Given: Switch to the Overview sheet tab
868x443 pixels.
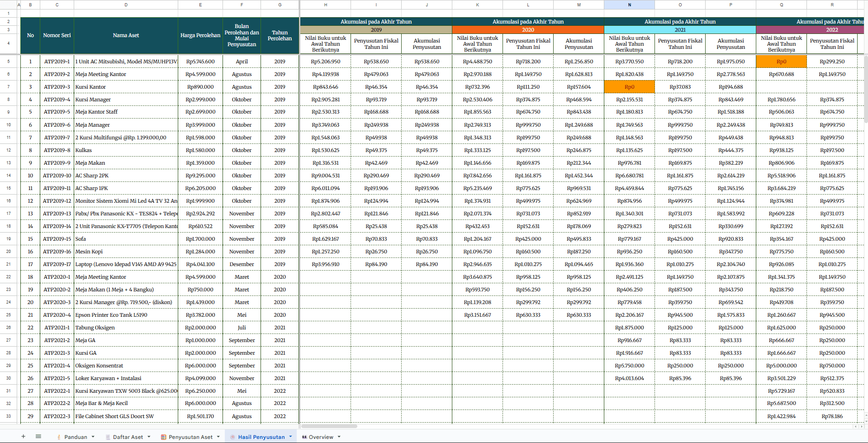Looking at the screenshot, I should pos(321,437).
